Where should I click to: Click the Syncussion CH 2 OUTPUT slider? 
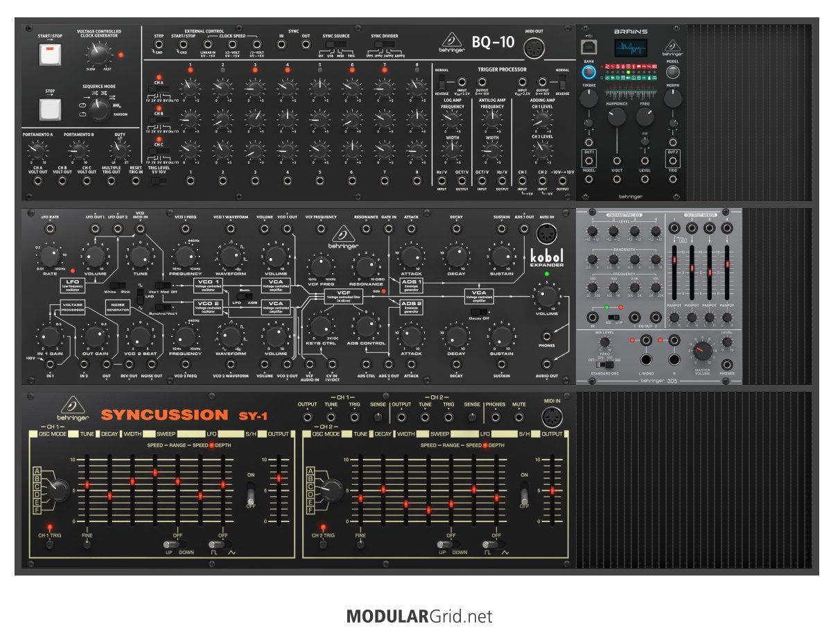pyautogui.click(x=552, y=489)
